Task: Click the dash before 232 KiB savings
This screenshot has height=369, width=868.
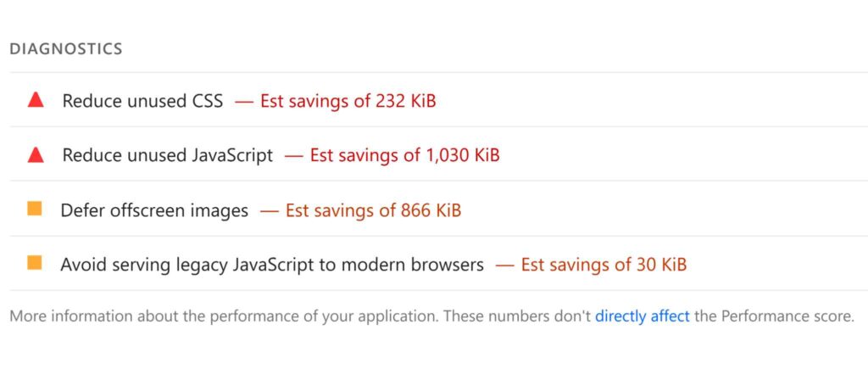Action: (x=244, y=101)
